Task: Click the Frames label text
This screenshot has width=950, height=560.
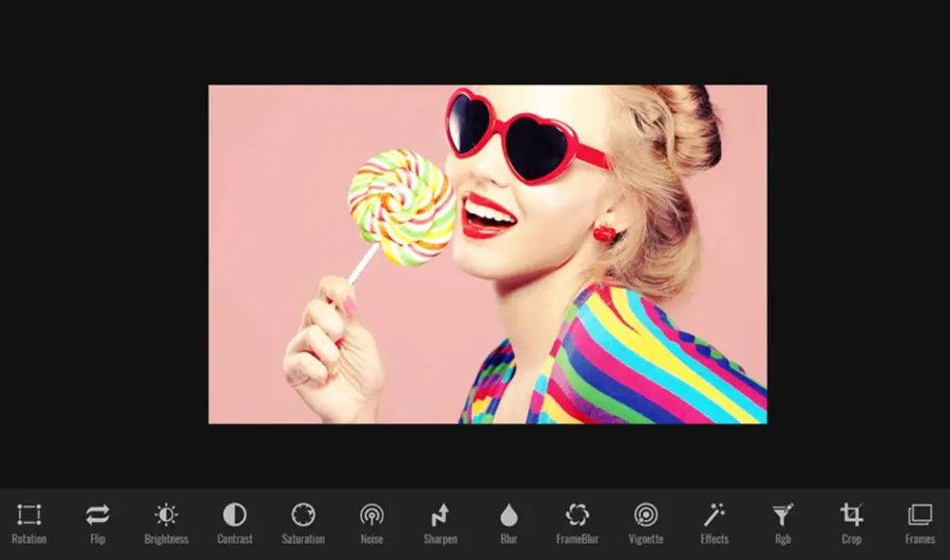Action: coord(919,539)
